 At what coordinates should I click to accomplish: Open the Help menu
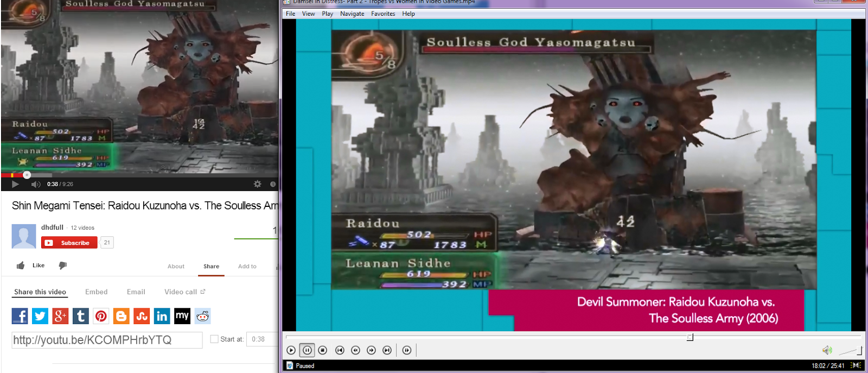pos(409,14)
